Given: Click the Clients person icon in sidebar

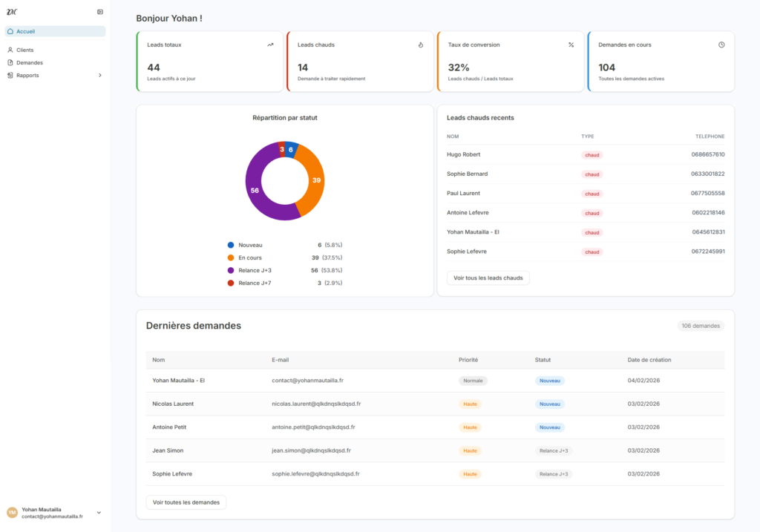Looking at the screenshot, I should [10, 50].
